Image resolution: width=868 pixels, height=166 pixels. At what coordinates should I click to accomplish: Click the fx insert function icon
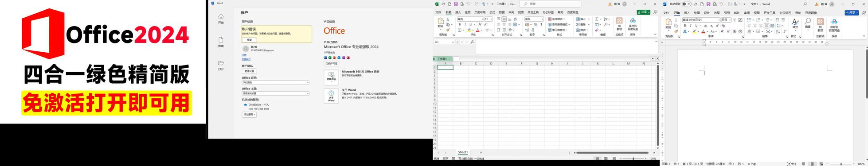(x=472, y=42)
